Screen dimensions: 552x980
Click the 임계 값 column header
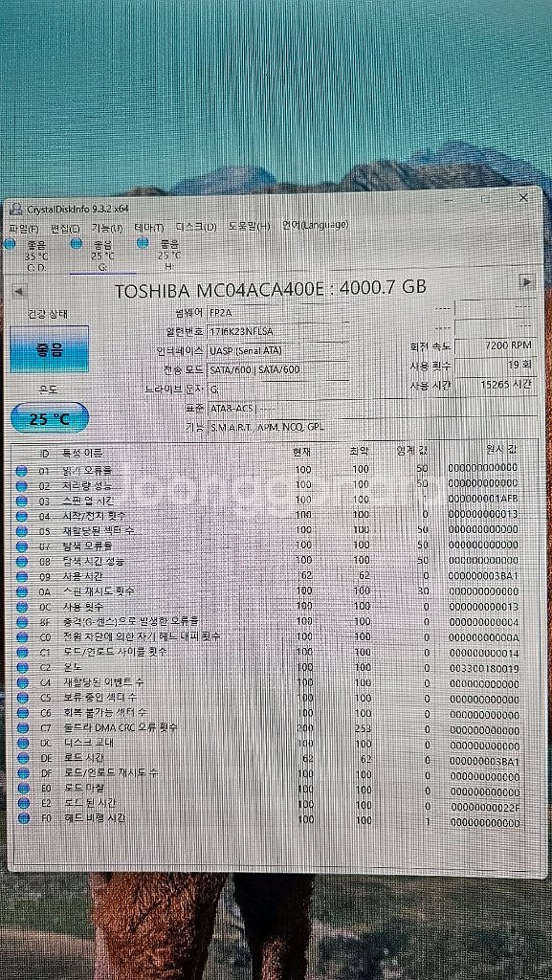[x=412, y=450]
